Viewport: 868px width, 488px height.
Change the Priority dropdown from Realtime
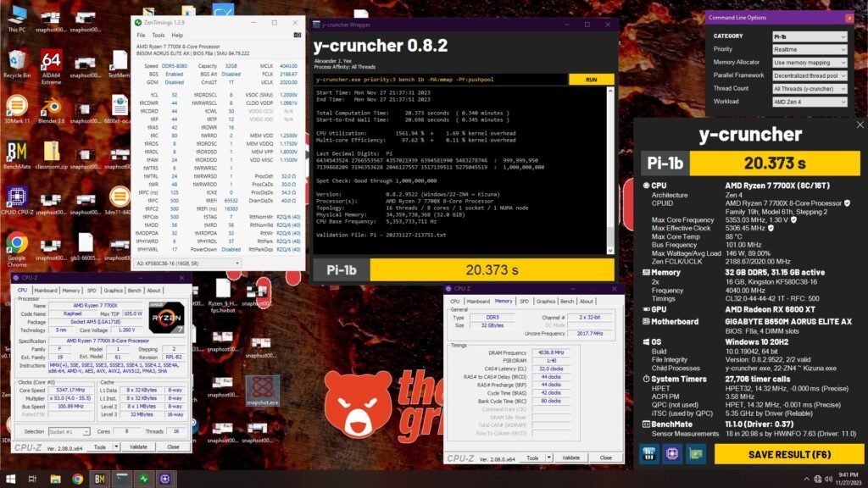808,49
